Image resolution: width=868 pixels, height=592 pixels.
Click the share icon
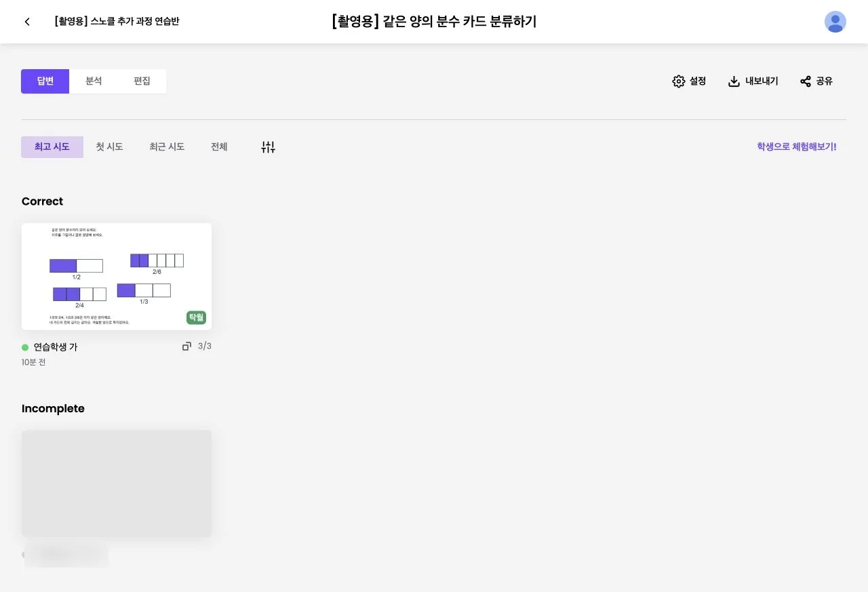pyautogui.click(x=806, y=81)
